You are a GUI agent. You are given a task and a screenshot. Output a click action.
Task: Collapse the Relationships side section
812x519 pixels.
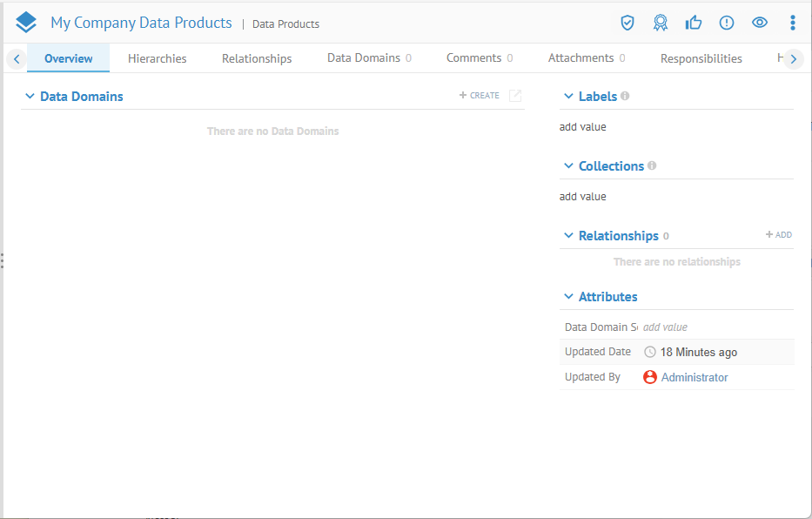pyautogui.click(x=569, y=236)
